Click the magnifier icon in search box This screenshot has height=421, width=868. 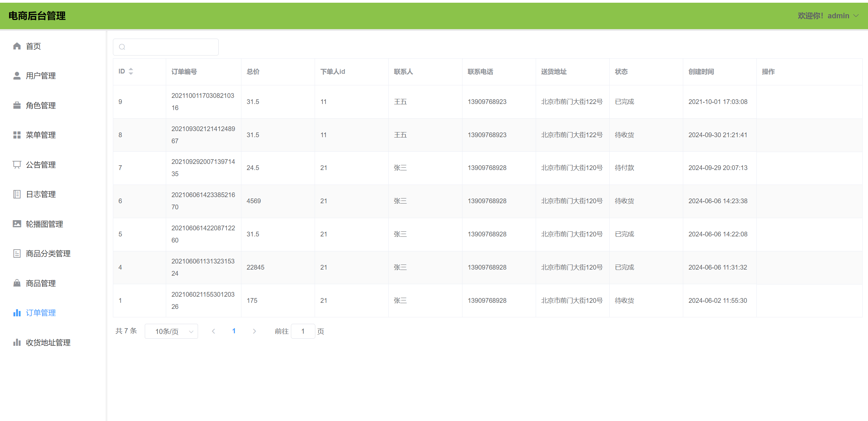tap(122, 47)
